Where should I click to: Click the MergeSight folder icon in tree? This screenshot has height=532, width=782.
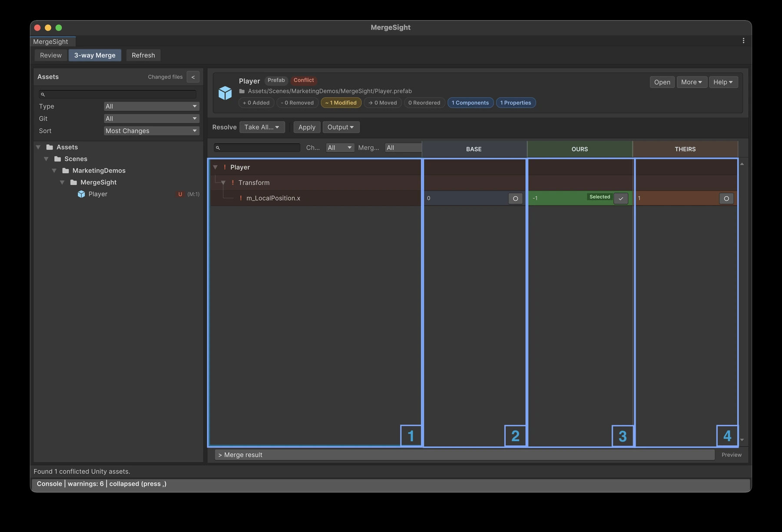73,182
